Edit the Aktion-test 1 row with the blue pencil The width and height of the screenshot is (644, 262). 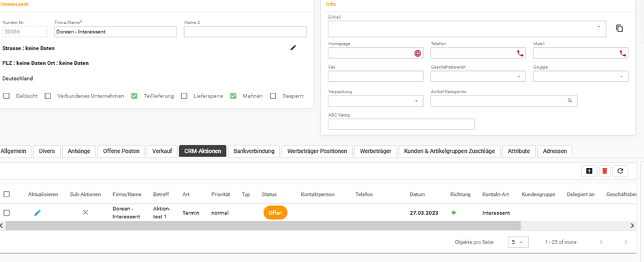click(37, 213)
